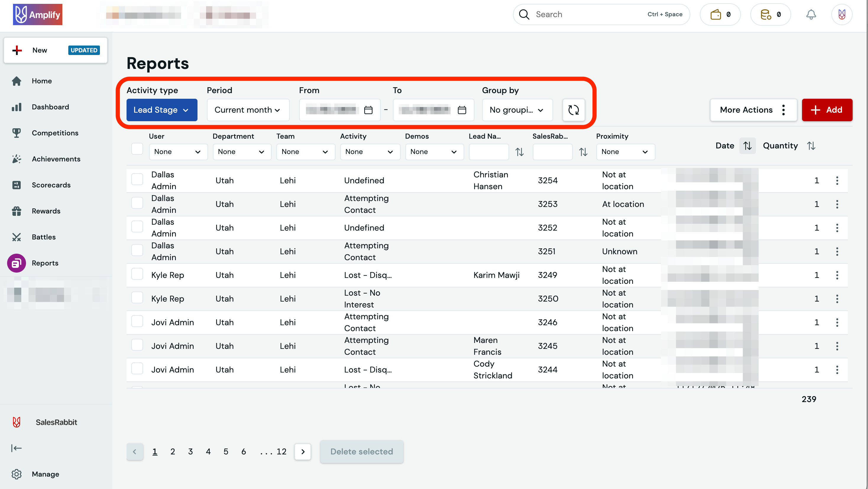Select the Jovi Admin 3244 row checkbox
This screenshot has height=489, width=868.
(x=137, y=369)
